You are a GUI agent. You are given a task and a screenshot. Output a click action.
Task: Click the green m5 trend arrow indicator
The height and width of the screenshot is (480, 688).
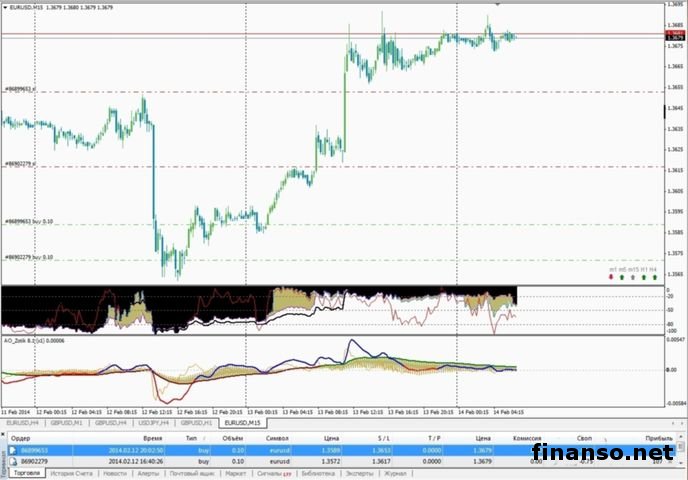click(x=623, y=277)
